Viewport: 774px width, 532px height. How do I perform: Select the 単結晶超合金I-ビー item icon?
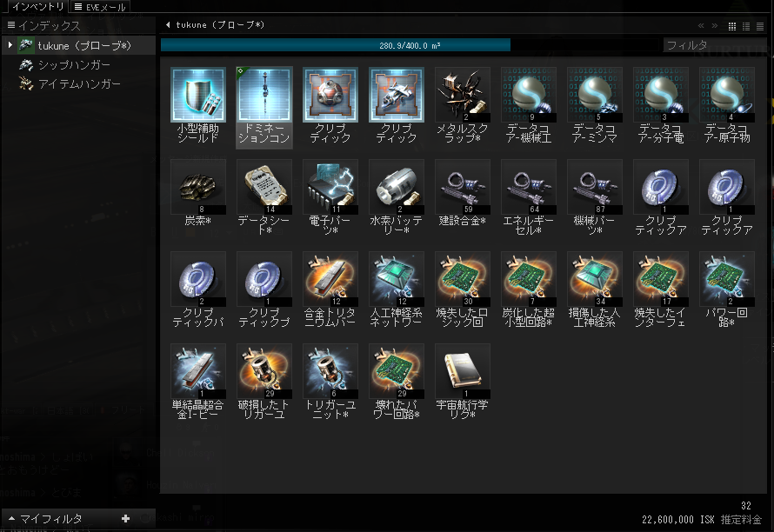tap(198, 371)
